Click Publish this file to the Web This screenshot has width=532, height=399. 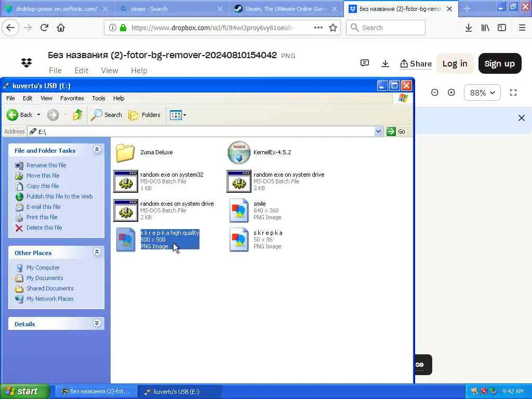59,196
